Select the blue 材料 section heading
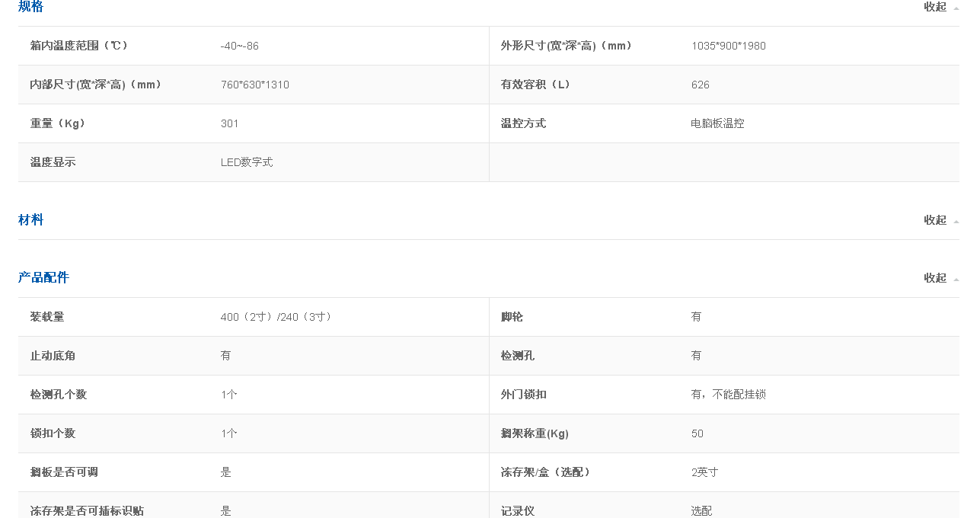The width and height of the screenshot is (980, 518). 30,219
